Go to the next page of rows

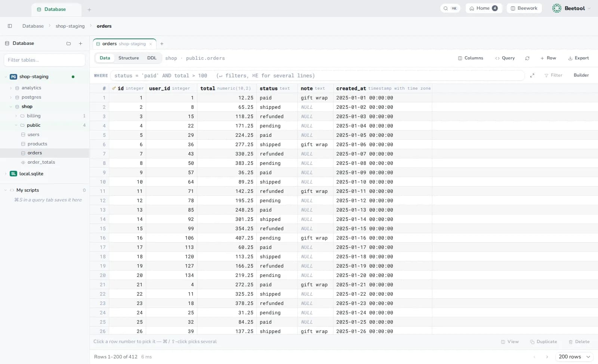[x=547, y=357]
